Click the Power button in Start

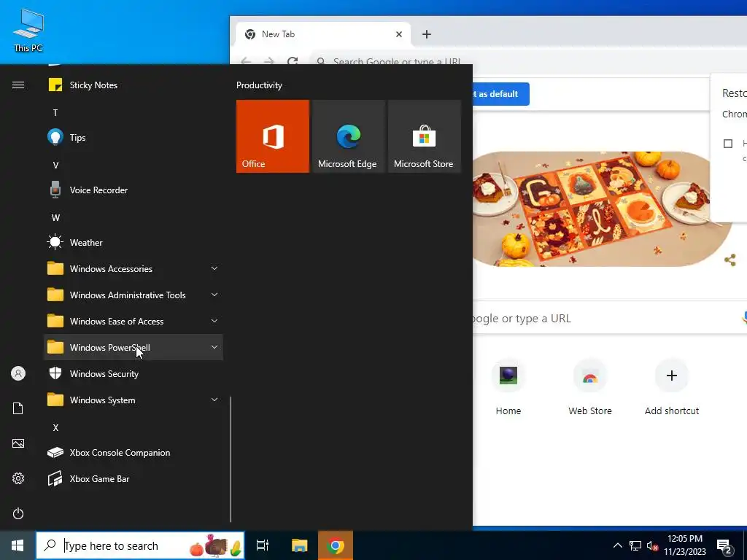click(x=18, y=513)
